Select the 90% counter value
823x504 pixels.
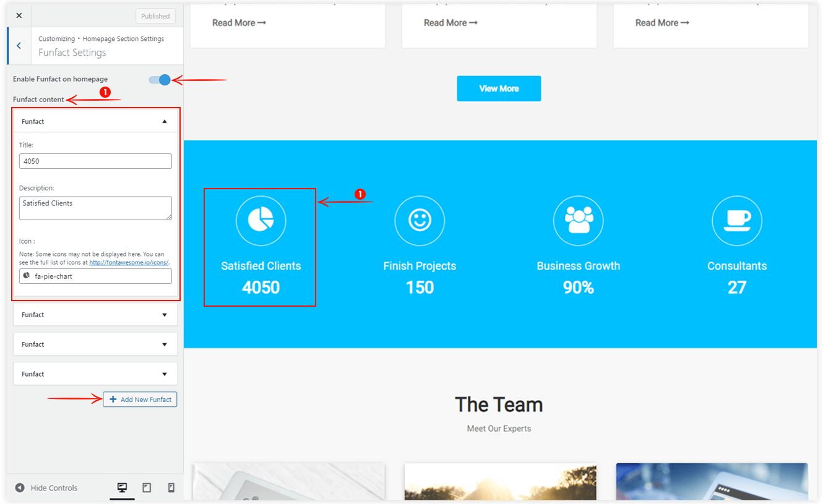pos(579,288)
